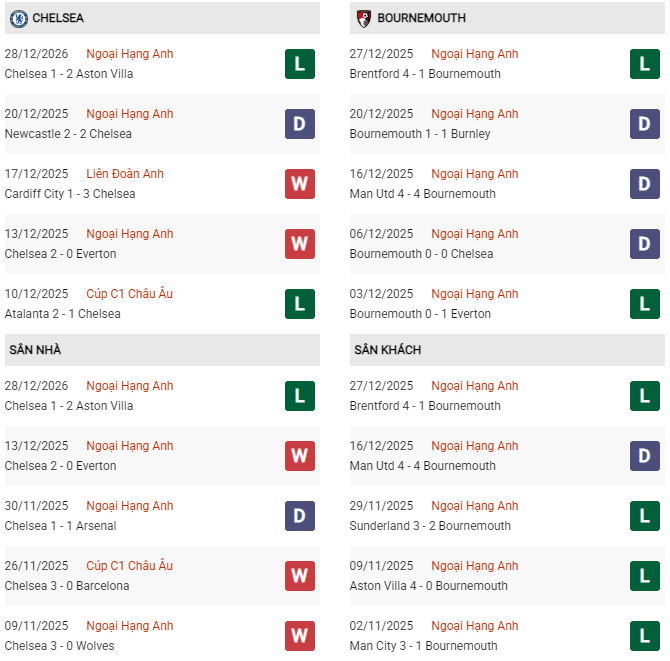Select the SÂN KHÁCH section header

pyautogui.click(x=387, y=350)
